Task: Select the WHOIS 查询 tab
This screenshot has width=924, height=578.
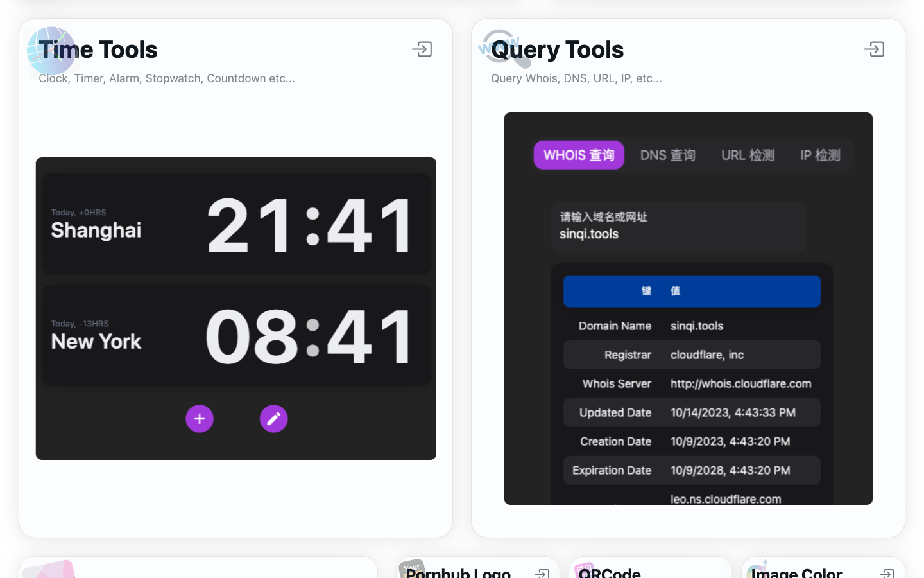Action: tap(579, 155)
